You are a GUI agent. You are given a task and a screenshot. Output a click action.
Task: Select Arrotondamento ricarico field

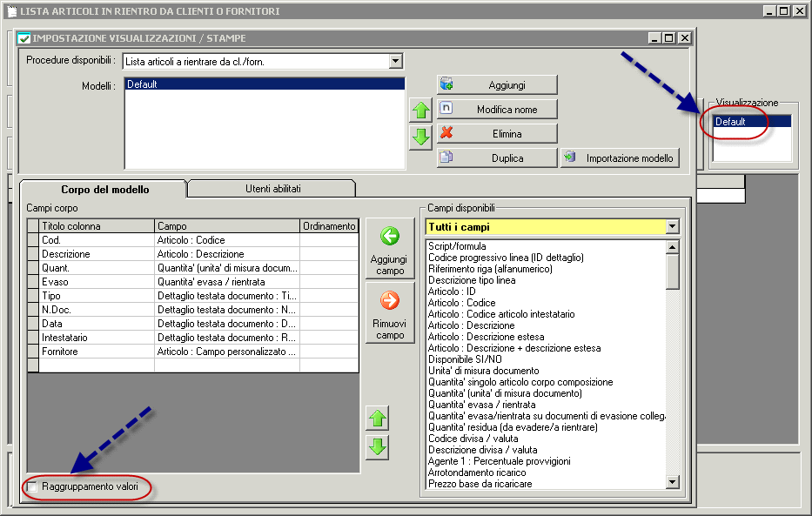[476, 473]
